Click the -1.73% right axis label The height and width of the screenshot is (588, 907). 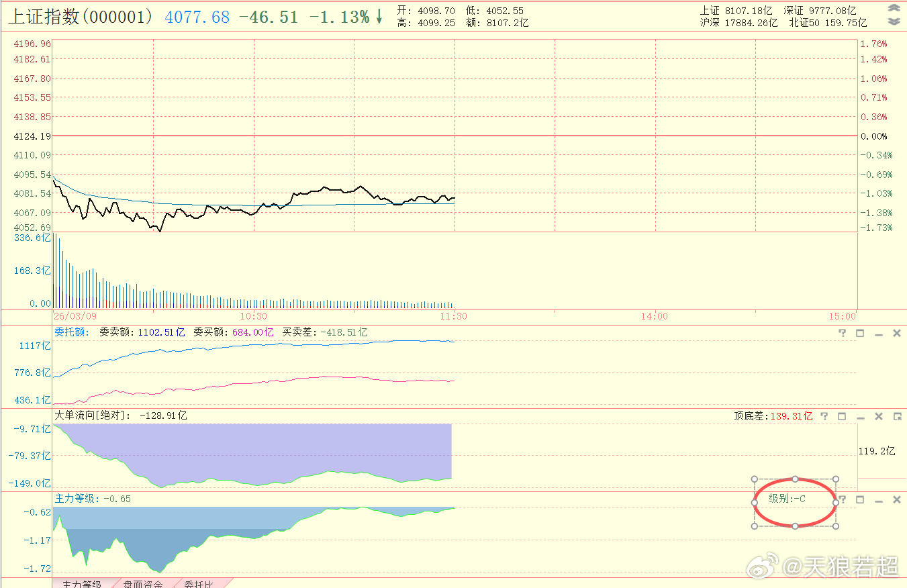876,228
